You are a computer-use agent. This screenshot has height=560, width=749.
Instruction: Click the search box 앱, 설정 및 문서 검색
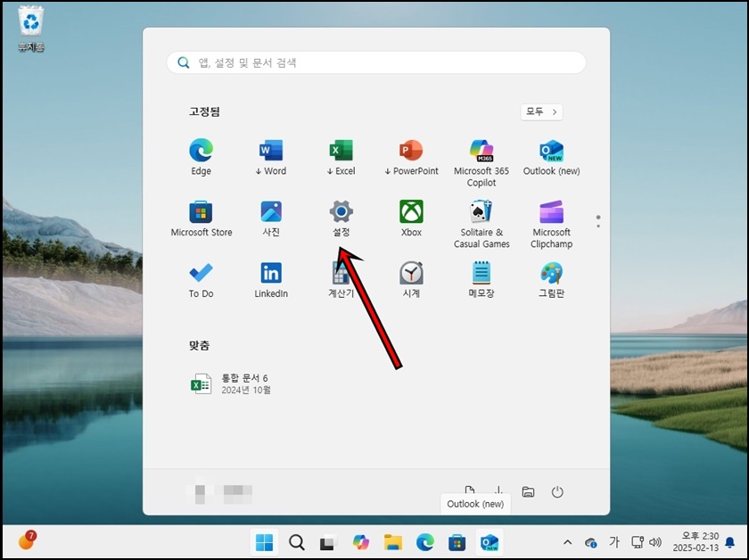point(376,62)
